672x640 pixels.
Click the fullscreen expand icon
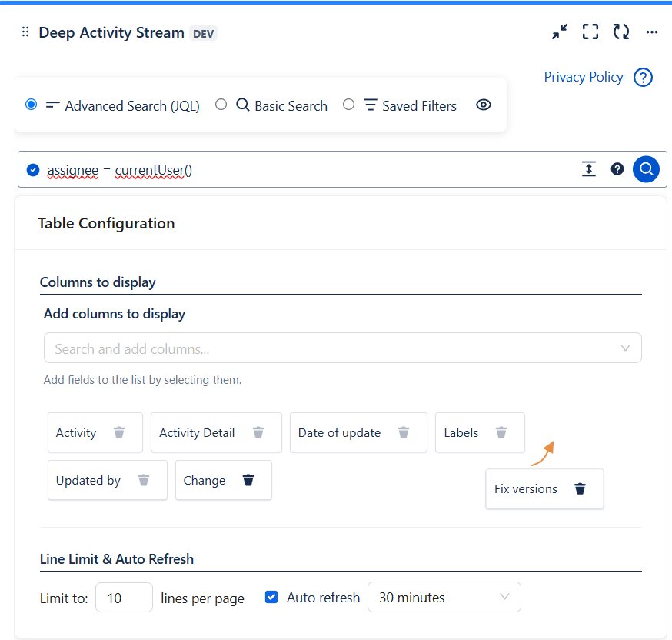point(590,32)
